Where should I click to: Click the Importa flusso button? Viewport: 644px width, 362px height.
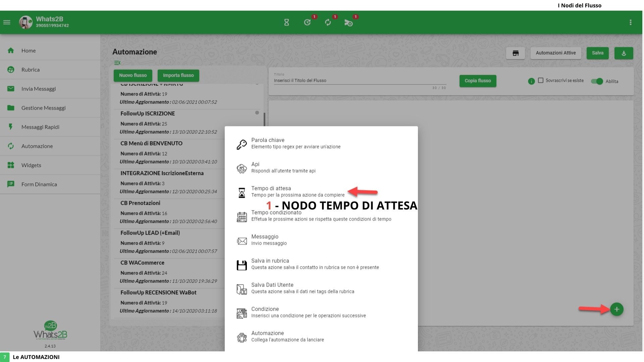click(178, 75)
